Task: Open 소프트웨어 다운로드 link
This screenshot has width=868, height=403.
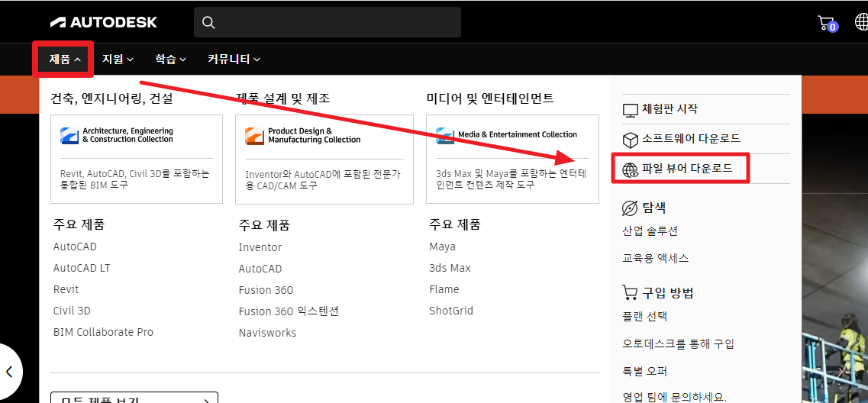Action: tap(692, 138)
